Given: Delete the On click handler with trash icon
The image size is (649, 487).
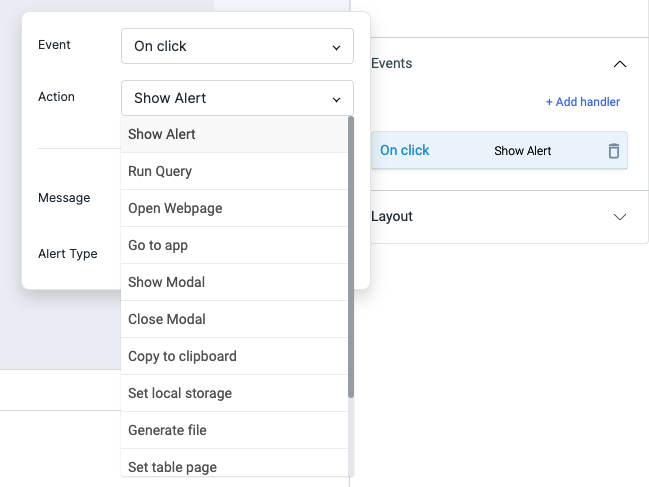Looking at the screenshot, I should (613, 151).
